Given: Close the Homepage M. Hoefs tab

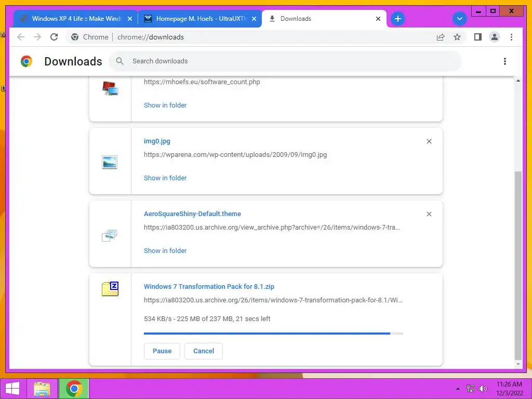Looking at the screenshot, I should click(254, 19).
